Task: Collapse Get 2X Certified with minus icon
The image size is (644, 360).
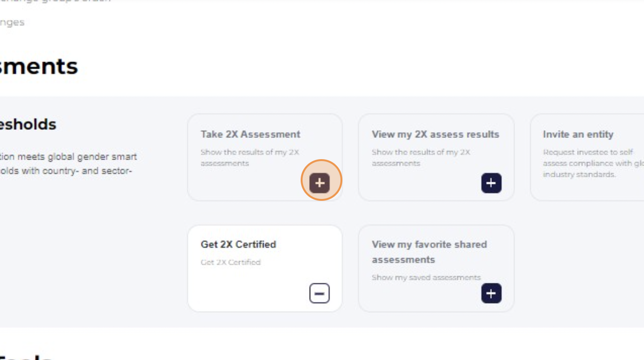Action: coord(320,293)
